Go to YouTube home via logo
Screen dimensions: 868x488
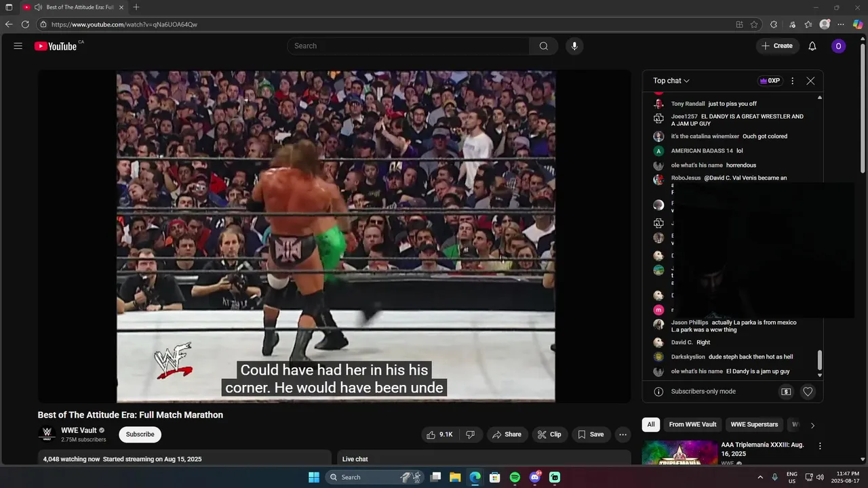56,46
